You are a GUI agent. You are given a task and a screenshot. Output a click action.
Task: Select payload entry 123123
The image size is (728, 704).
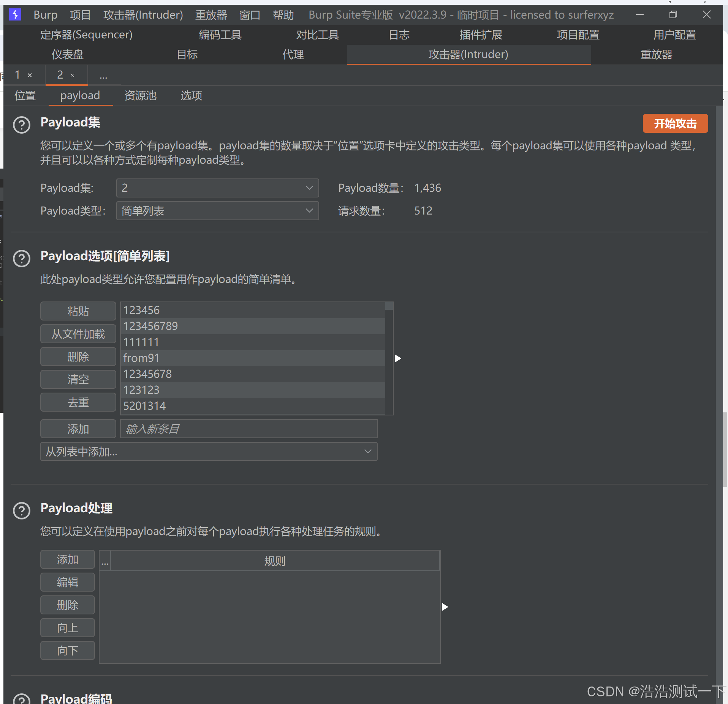tap(253, 390)
